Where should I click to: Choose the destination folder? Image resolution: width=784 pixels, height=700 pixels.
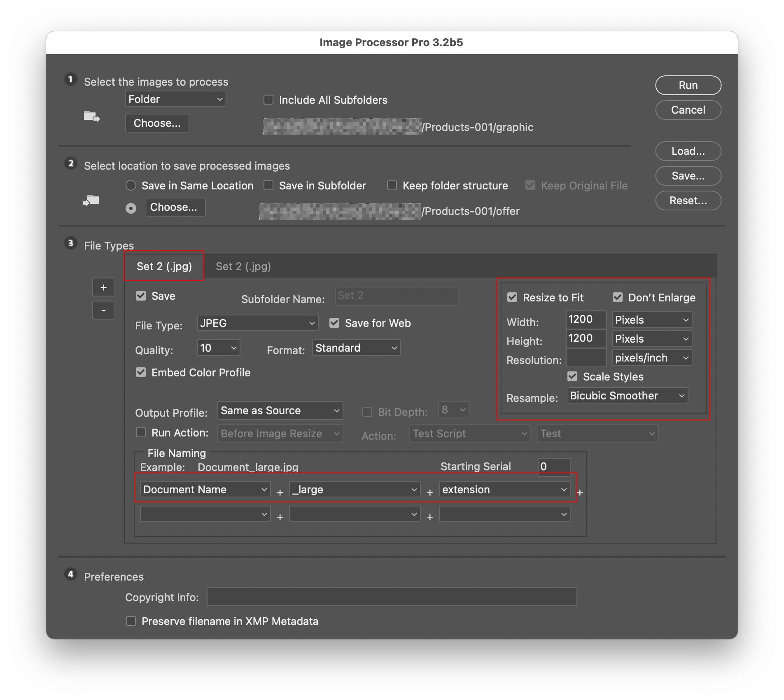pos(176,207)
